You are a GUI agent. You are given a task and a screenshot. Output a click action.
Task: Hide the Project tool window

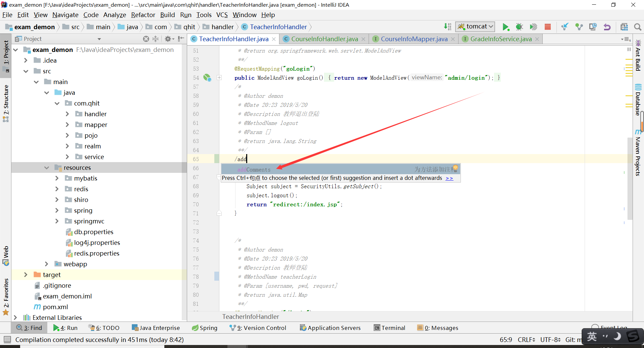[x=181, y=39]
